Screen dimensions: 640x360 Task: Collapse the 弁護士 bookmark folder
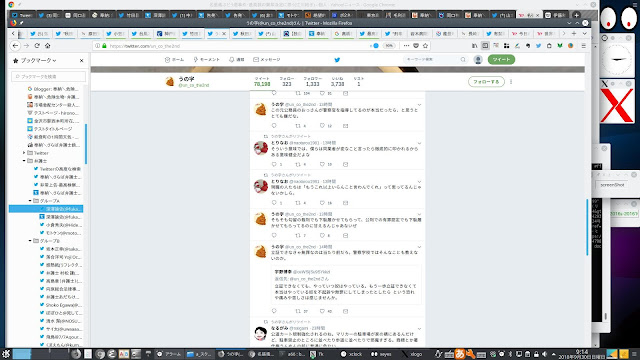(x=24, y=161)
